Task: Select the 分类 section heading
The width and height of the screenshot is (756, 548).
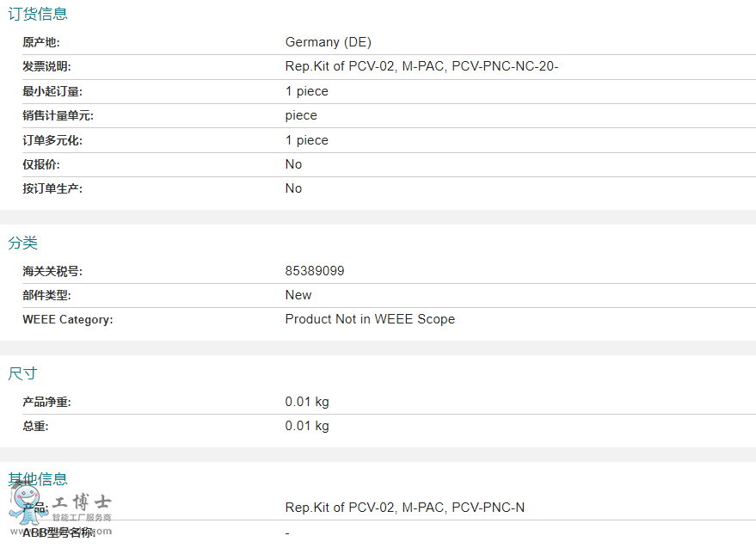Action: (22, 242)
